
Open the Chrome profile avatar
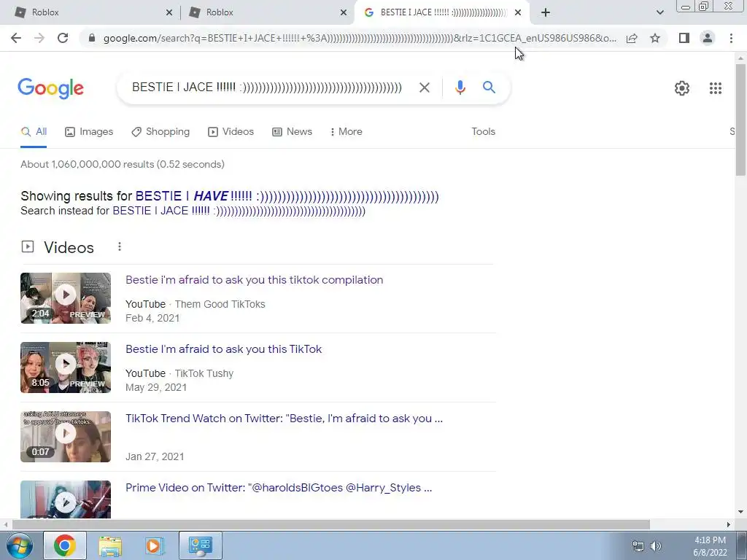(x=708, y=38)
